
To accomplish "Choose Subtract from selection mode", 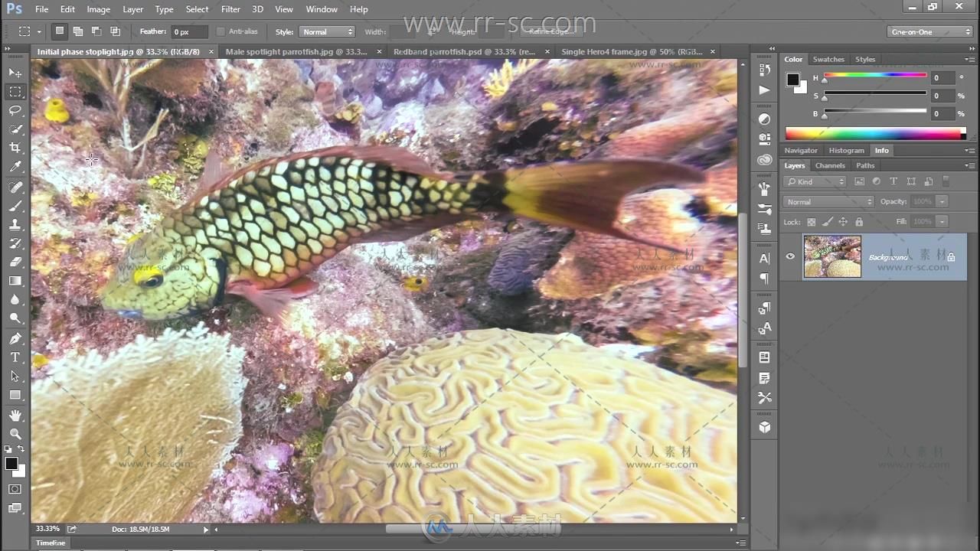I will (96, 31).
